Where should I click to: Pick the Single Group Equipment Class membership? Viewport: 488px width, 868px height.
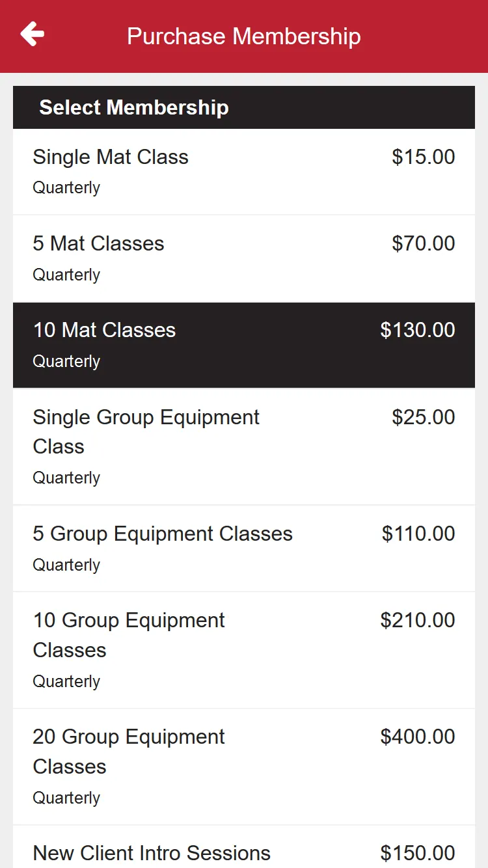click(244, 446)
